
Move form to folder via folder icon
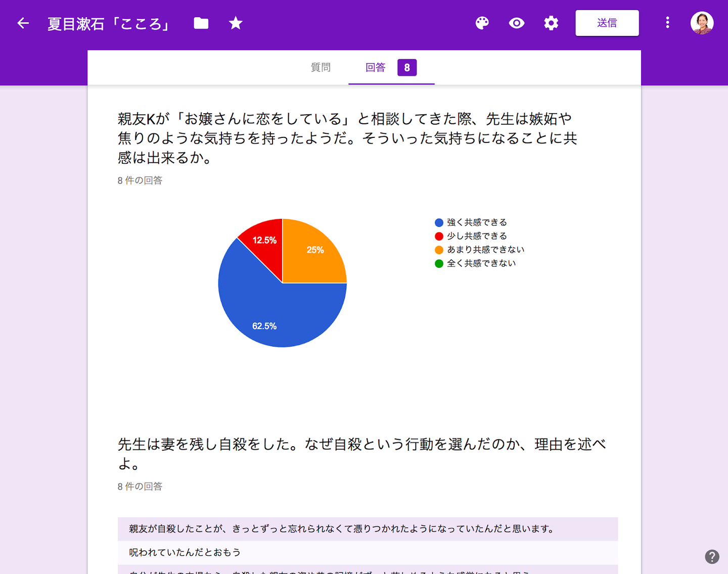pyautogui.click(x=201, y=23)
